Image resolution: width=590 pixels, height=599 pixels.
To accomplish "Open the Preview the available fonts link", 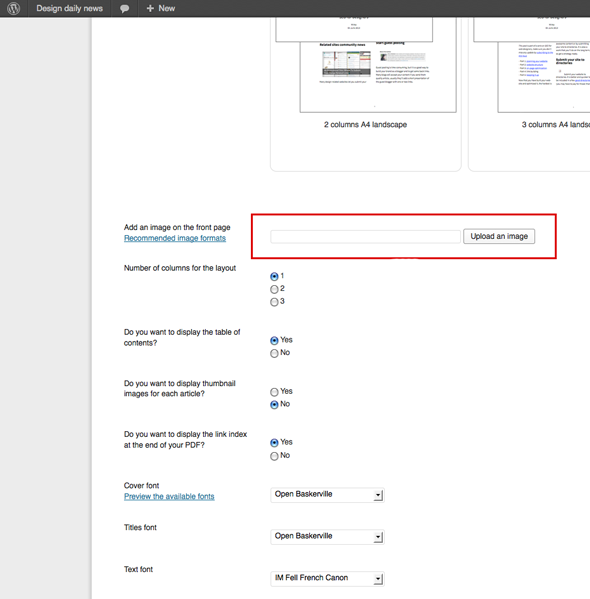I will [169, 496].
